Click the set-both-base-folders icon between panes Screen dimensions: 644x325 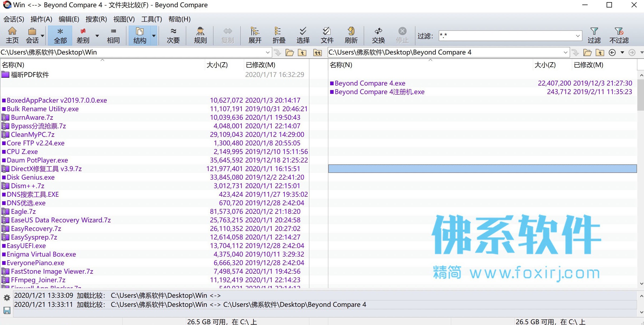click(317, 53)
